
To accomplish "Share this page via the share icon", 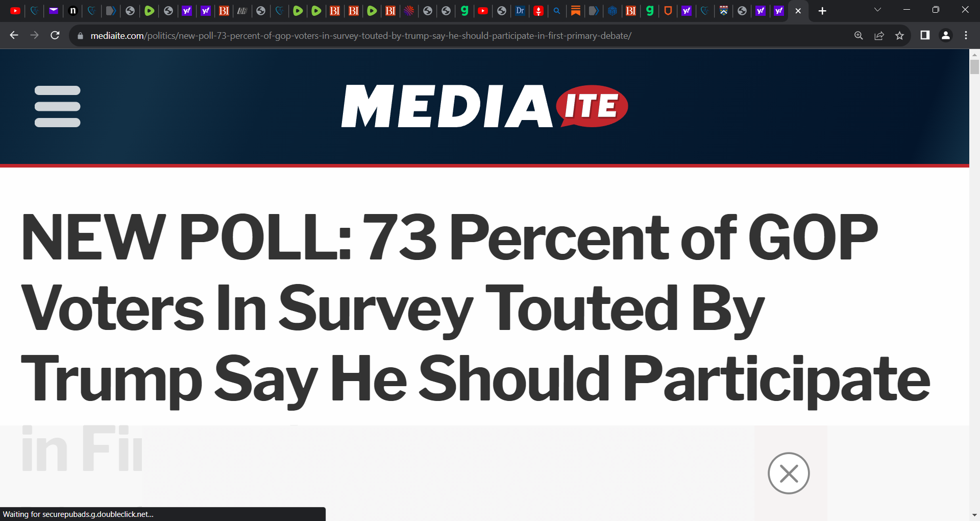I will [x=879, y=35].
